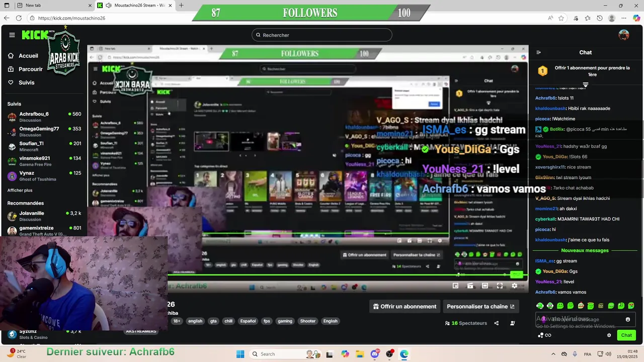This screenshot has height=362, width=644.
Task: Enter fullscreen in the video player
Action: 500,286
